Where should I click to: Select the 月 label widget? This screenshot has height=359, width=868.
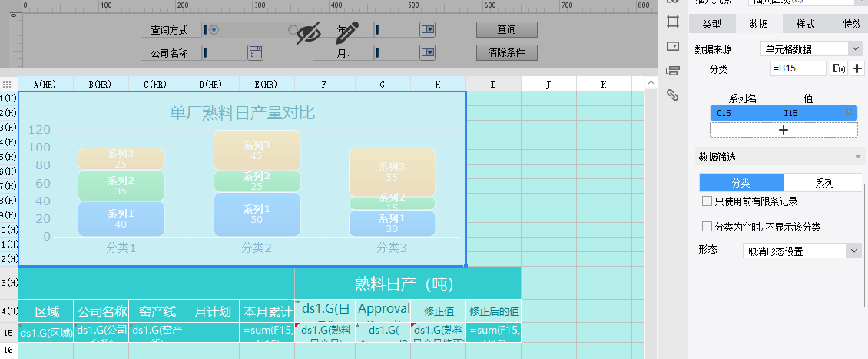point(343,52)
